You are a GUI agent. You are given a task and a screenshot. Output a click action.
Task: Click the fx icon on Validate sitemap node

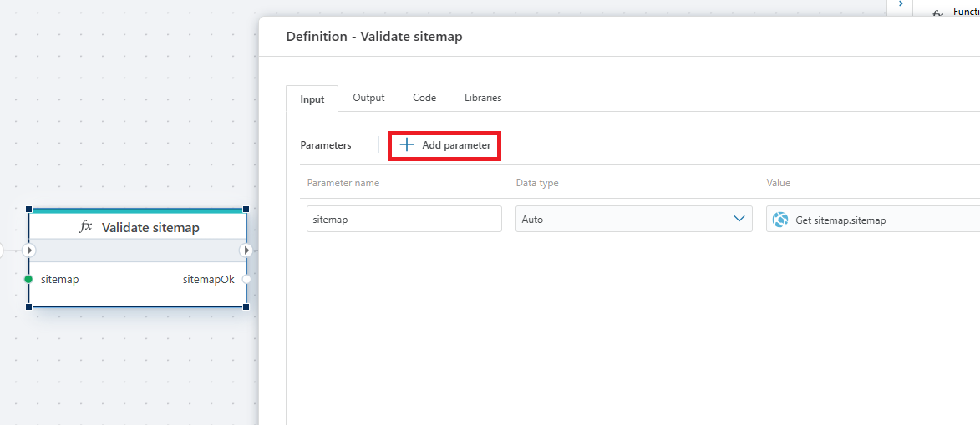pyautogui.click(x=85, y=227)
